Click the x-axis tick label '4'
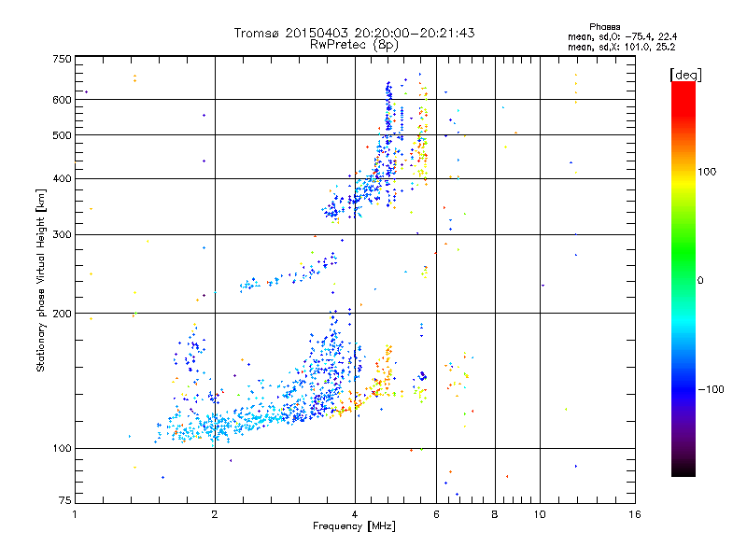 point(355,514)
